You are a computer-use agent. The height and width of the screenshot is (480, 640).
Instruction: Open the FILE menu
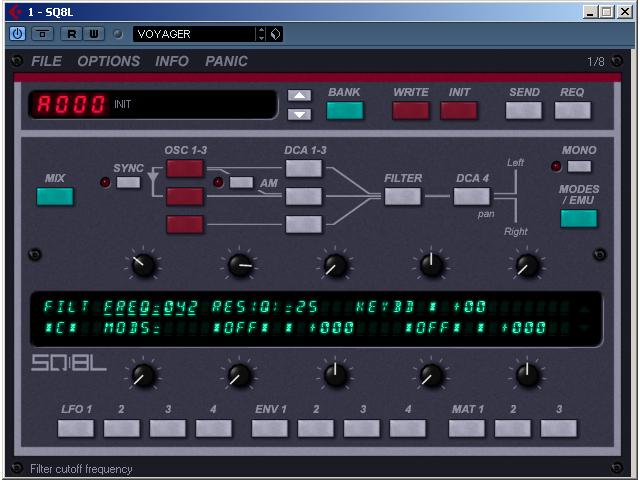click(46, 61)
